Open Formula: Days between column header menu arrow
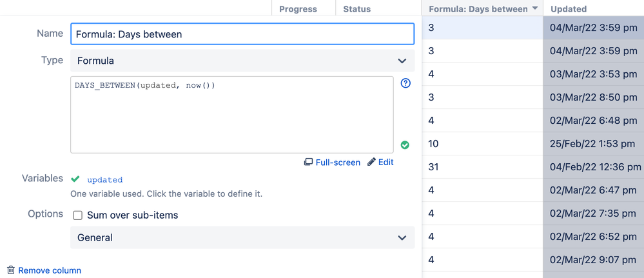 coord(535,9)
